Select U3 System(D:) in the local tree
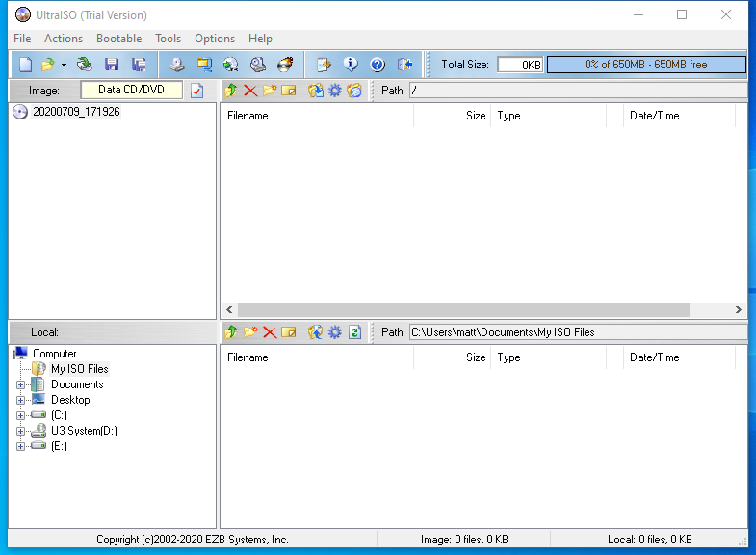This screenshot has height=555, width=756. click(x=84, y=431)
